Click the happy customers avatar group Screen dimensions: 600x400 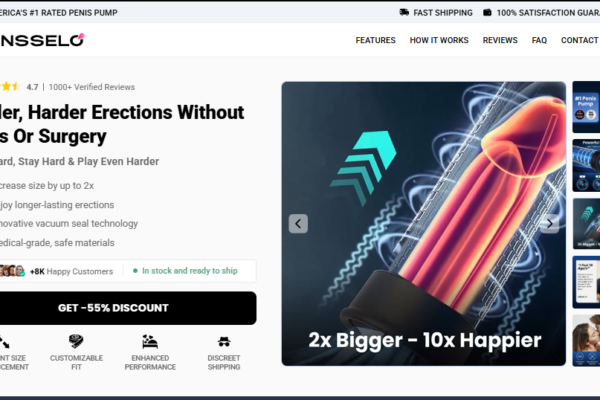point(12,271)
